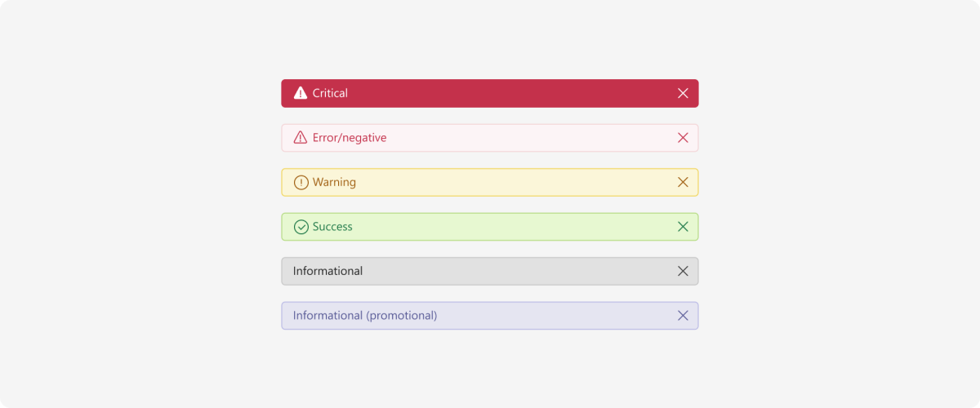Click the outlined triangle icon beside Error/negative

click(301, 138)
